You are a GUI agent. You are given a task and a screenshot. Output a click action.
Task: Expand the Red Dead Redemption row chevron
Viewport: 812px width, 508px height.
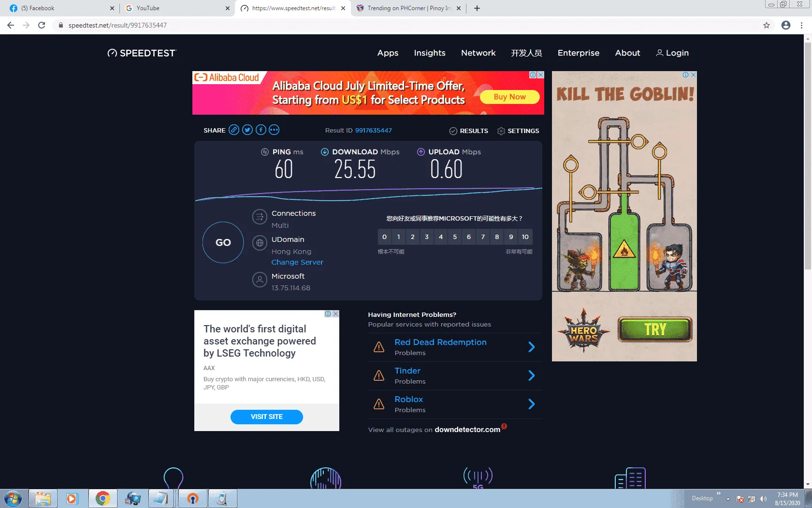click(x=532, y=347)
